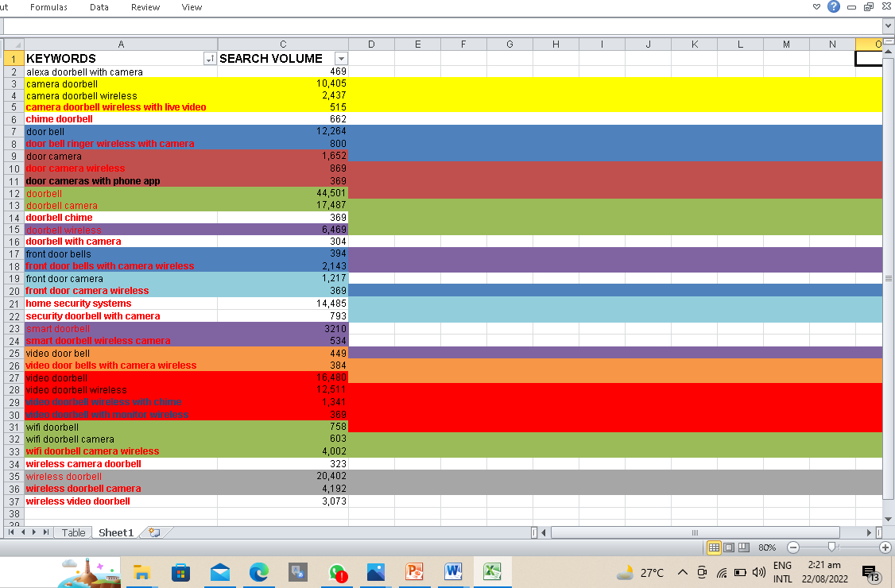Click the zoom out minus button
The width and height of the screenshot is (895, 588).
(x=792, y=547)
